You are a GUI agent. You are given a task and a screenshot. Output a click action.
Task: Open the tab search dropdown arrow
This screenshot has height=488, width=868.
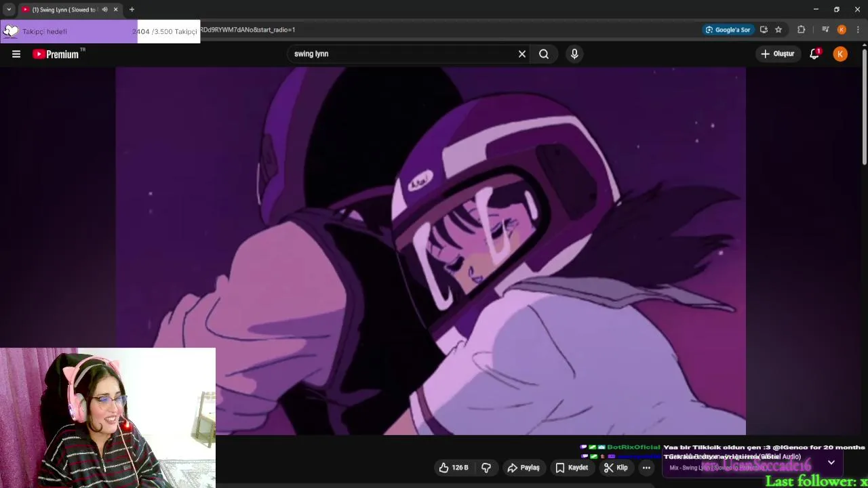(9, 9)
